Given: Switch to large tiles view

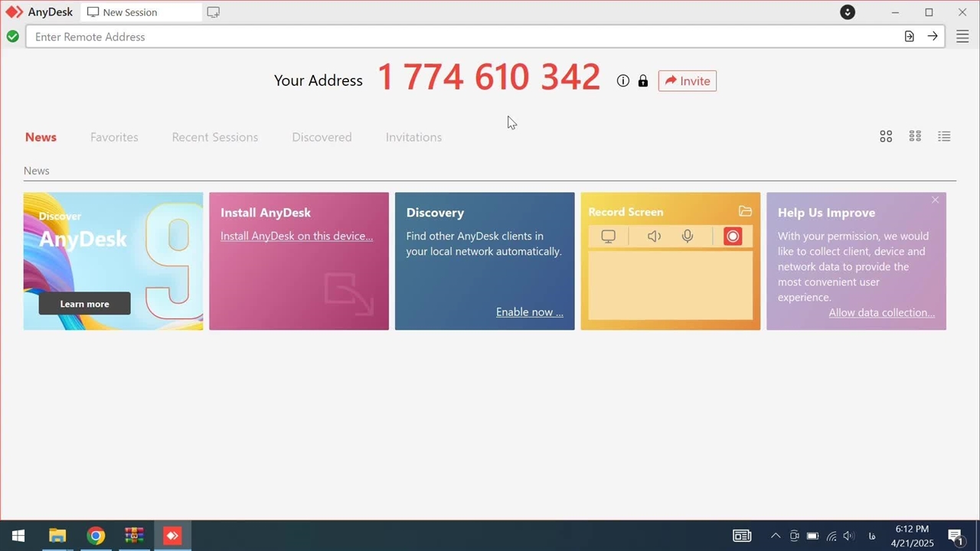Looking at the screenshot, I should click(886, 136).
